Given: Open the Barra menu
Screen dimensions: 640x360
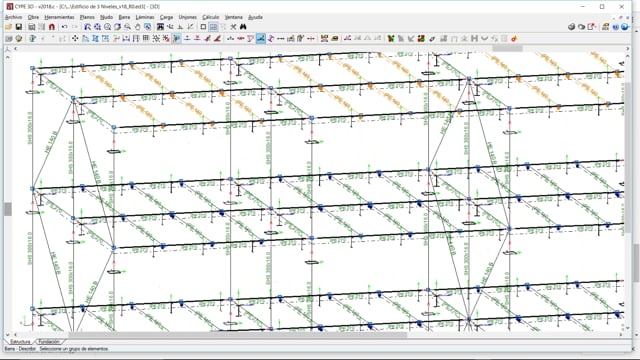Looking at the screenshot, I should tap(124, 17).
